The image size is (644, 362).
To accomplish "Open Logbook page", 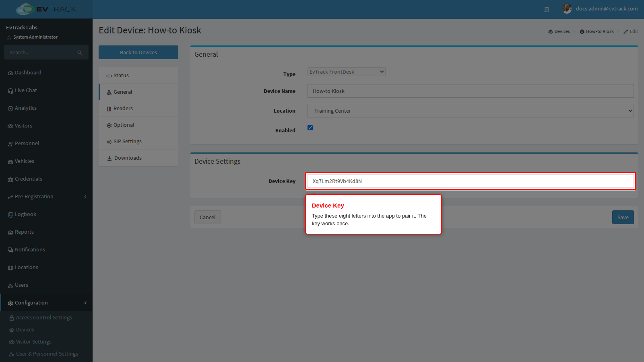I will tap(46, 214).
